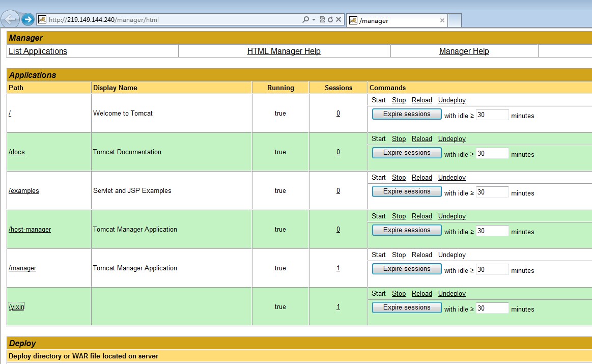Viewport: 592px width, 364px height.
Task: Open the /host-manager application path
Action: coord(30,229)
